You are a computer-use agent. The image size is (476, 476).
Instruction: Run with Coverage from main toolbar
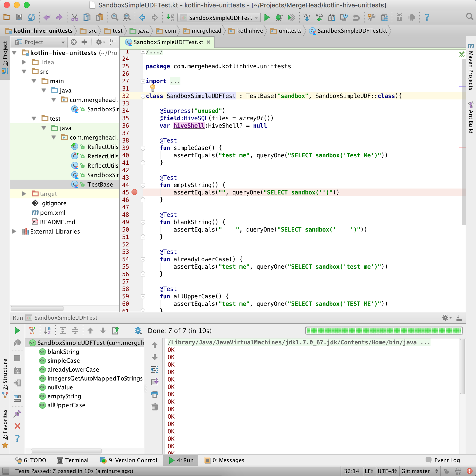pyautogui.click(x=291, y=18)
